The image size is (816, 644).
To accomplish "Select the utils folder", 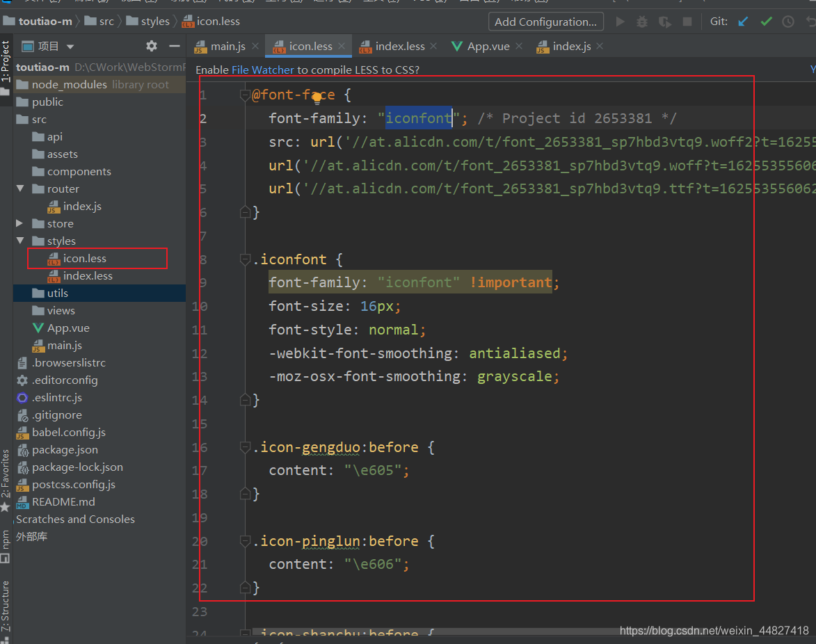I will (99, 293).
